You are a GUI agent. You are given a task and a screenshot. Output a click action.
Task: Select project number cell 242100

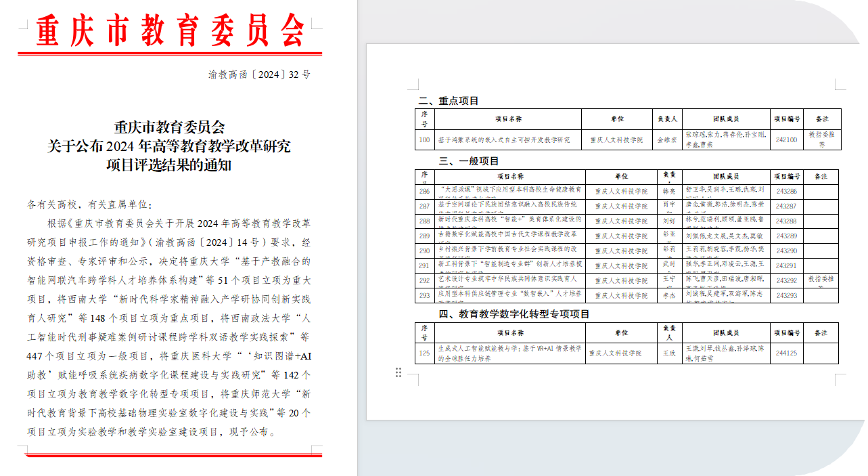[x=786, y=140]
